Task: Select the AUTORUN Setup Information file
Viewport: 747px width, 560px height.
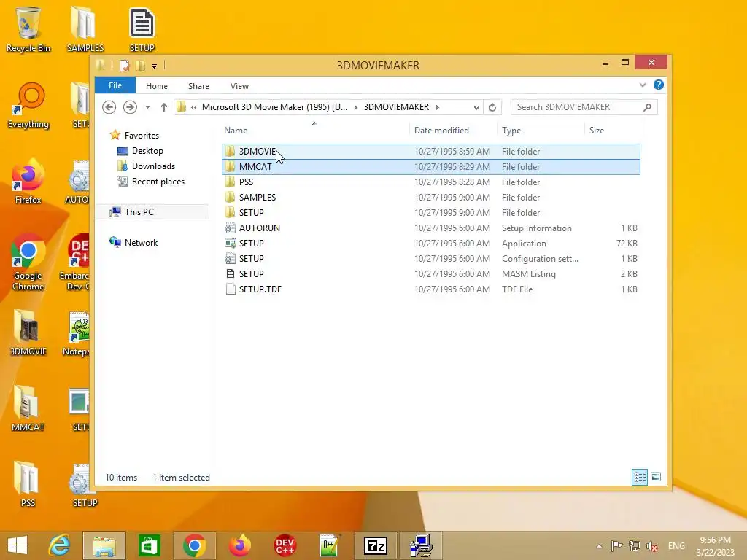Action: 430,227
